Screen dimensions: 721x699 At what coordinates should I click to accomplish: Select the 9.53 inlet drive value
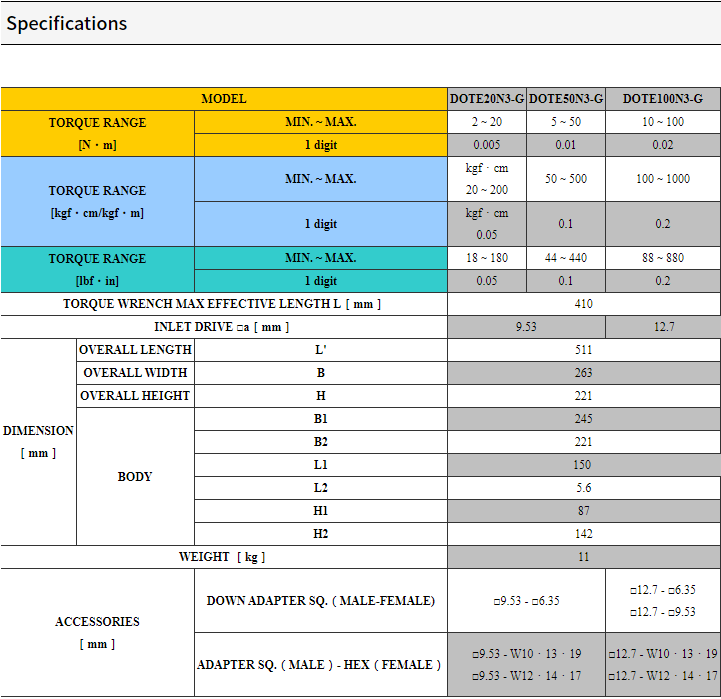pyautogui.click(x=526, y=327)
